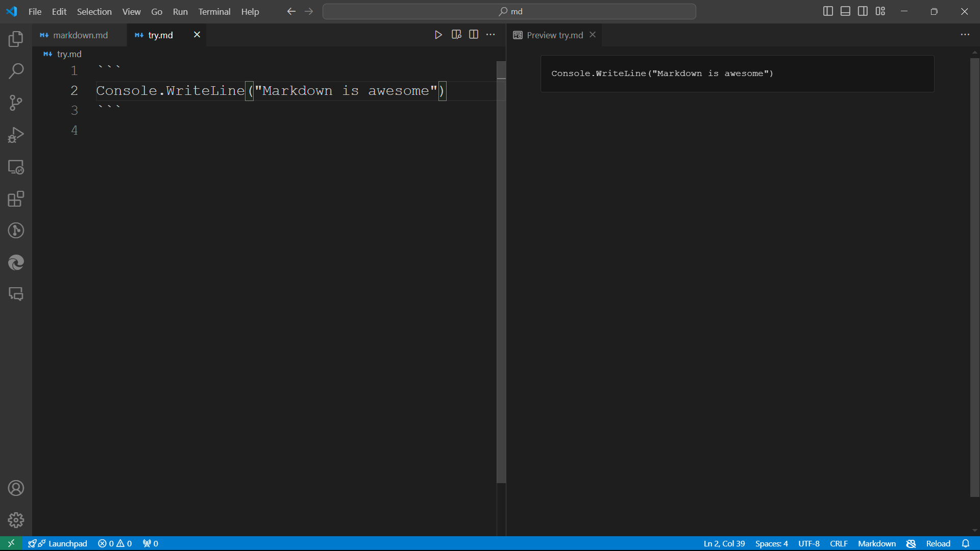Open Launchpad from the status bar
This screenshot has width=980, height=551.
[x=58, y=543]
